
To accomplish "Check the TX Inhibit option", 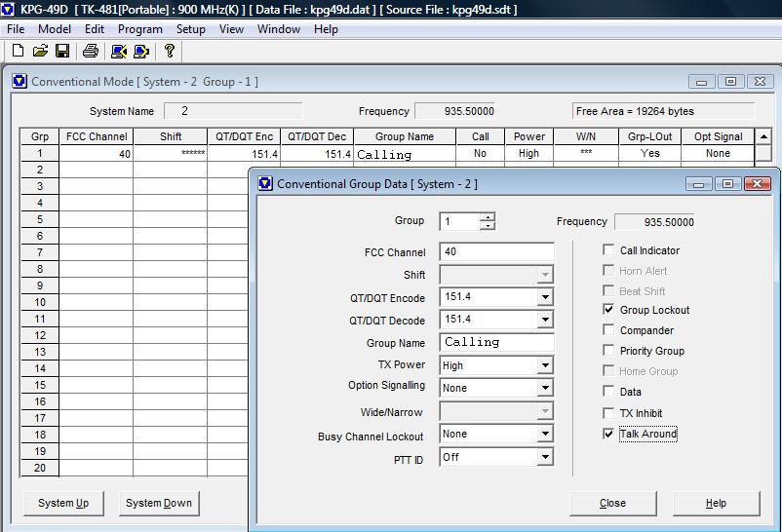I will 608,413.
